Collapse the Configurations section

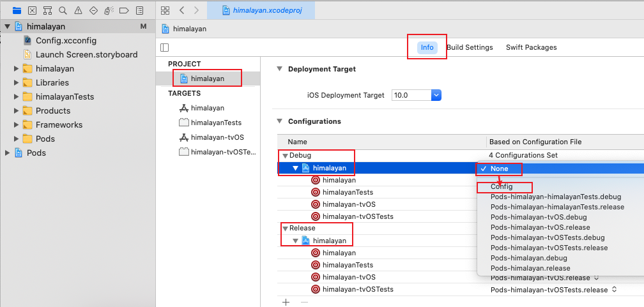[280, 121]
